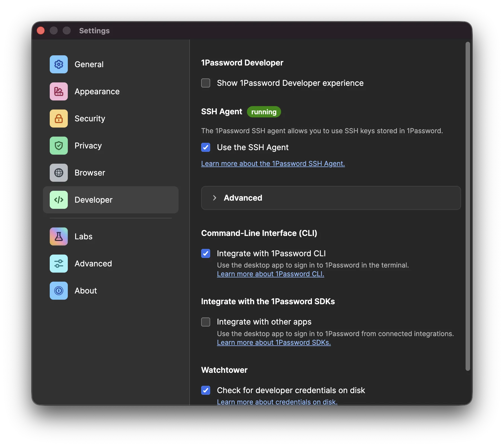Open the Advanced sidebar item label

pos(93,264)
